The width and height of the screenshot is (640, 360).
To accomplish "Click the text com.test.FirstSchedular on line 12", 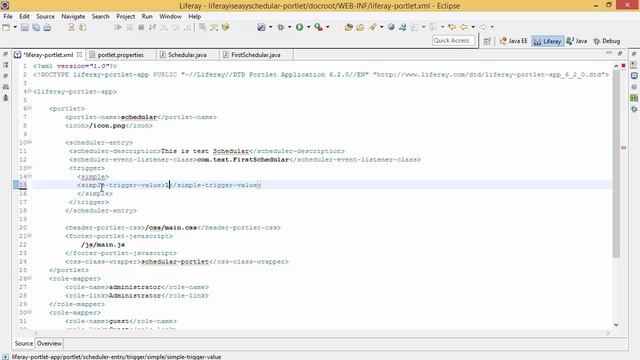I will [x=243, y=160].
